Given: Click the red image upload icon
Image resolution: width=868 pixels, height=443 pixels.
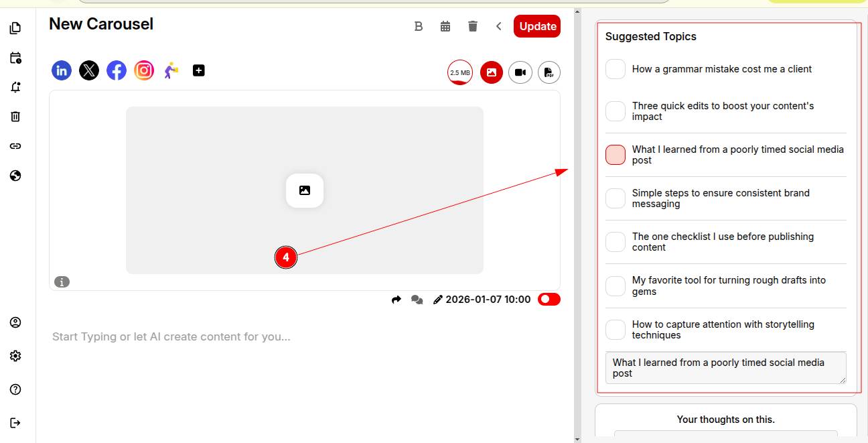Looking at the screenshot, I should pos(491,72).
